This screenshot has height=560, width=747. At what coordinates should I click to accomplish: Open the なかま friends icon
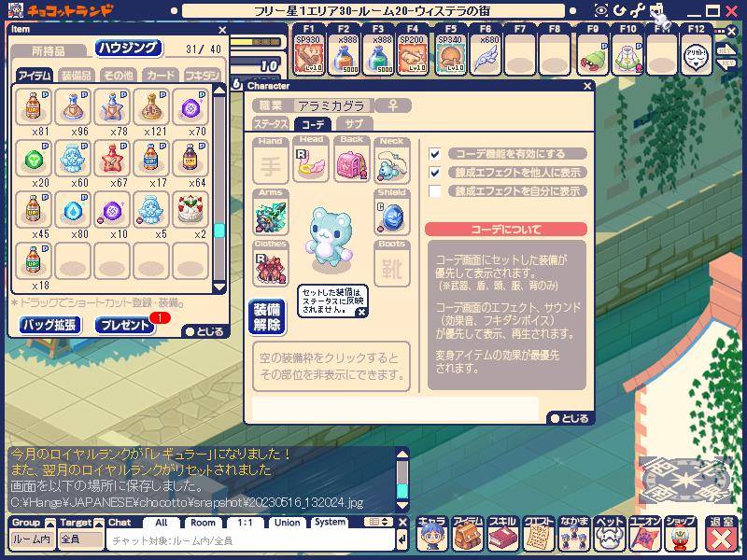point(574,534)
